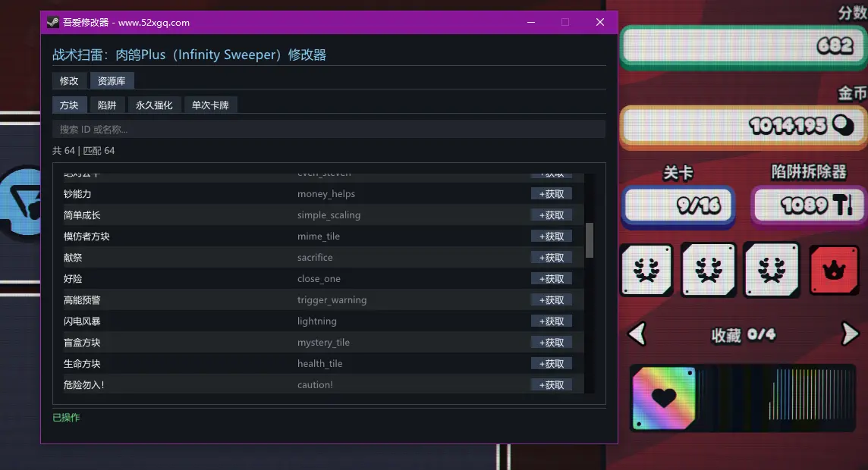Click the list vertical scrollbar thumb
This screenshot has height=470, width=868.
(x=590, y=240)
